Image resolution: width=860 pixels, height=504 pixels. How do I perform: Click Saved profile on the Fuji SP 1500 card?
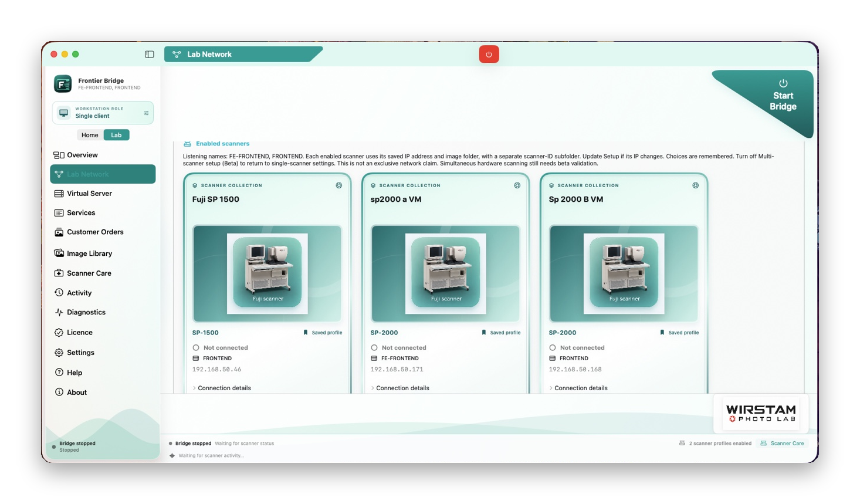[x=323, y=333]
